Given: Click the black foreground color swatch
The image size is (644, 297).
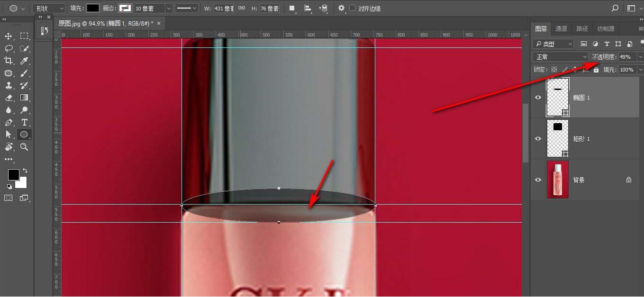Looking at the screenshot, I should (x=13, y=175).
